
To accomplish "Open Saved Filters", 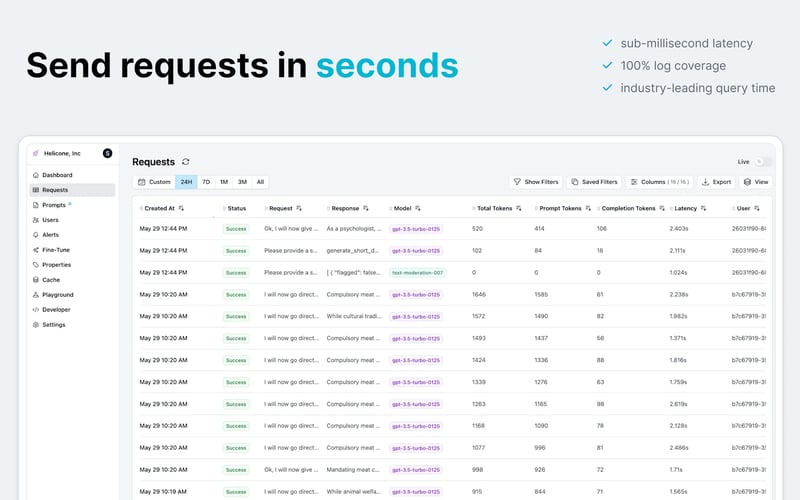I will 594,182.
